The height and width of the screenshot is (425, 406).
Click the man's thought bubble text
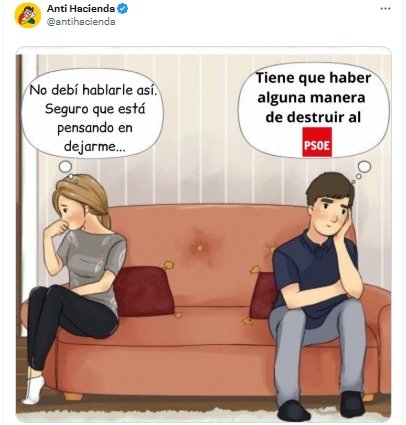(313, 97)
